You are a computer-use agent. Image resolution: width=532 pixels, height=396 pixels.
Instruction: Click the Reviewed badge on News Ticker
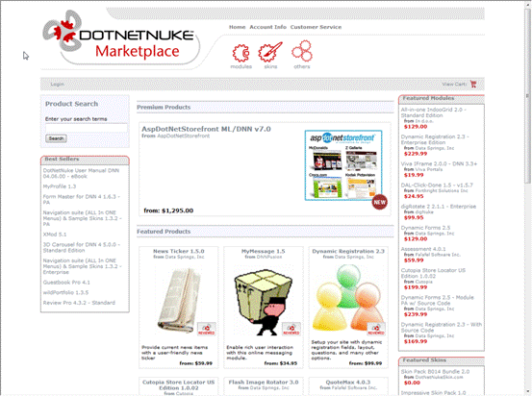(x=206, y=329)
